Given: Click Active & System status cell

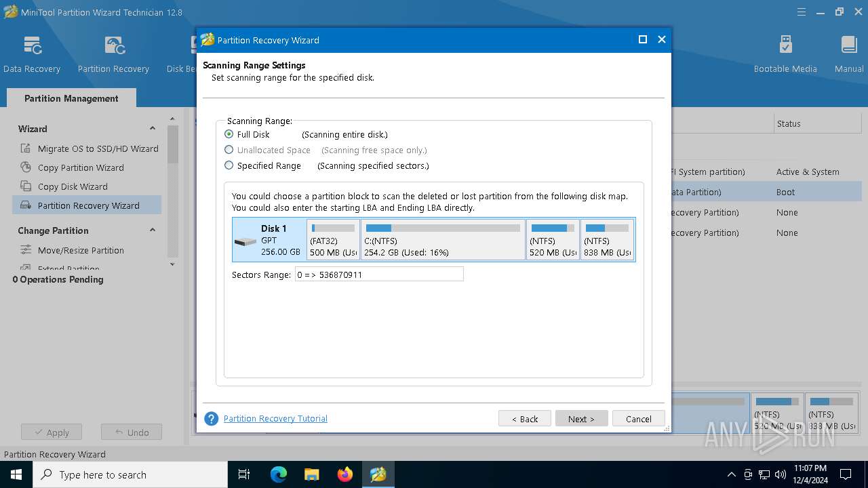Looking at the screenshot, I should (x=808, y=172).
